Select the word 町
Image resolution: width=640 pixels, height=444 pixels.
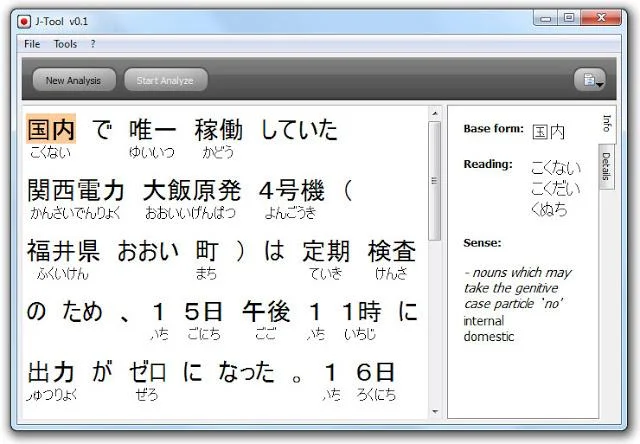pos(206,251)
